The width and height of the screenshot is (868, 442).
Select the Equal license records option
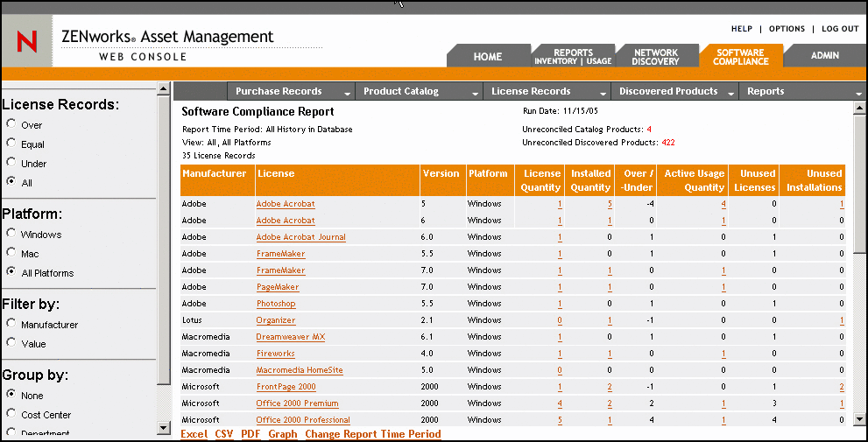pos(11,144)
